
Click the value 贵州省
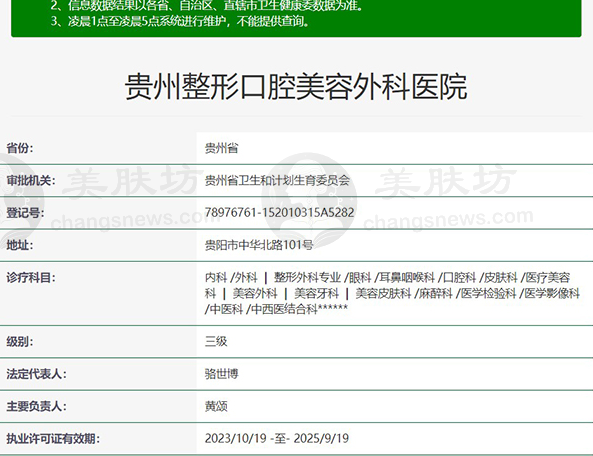point(222,148)
